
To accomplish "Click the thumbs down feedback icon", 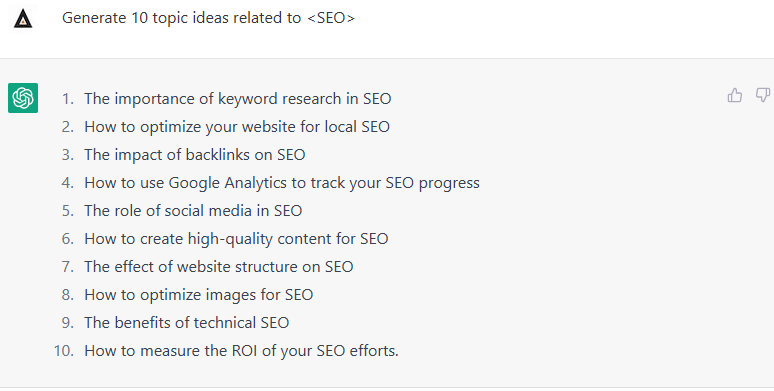I will tap(763, 95).
